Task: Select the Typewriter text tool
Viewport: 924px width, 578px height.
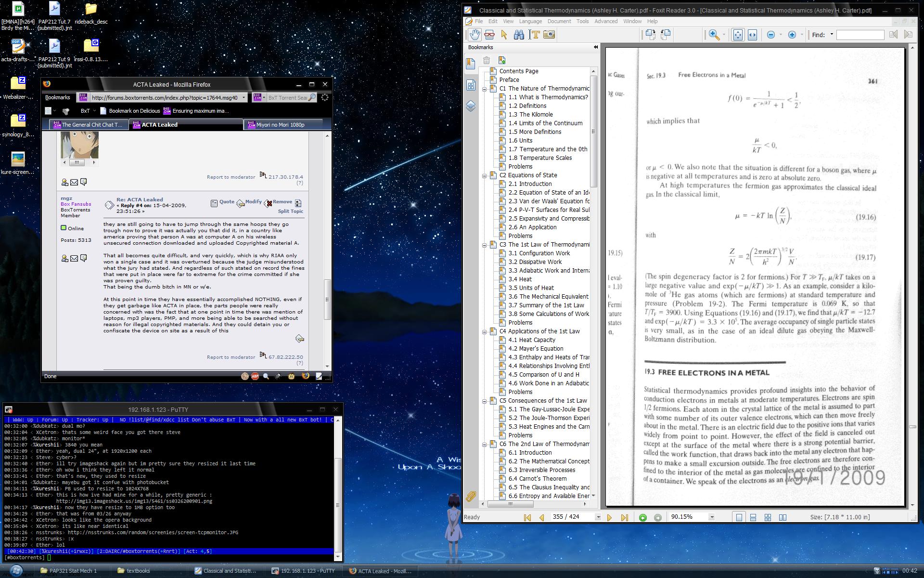Action: tap(534, 35)
